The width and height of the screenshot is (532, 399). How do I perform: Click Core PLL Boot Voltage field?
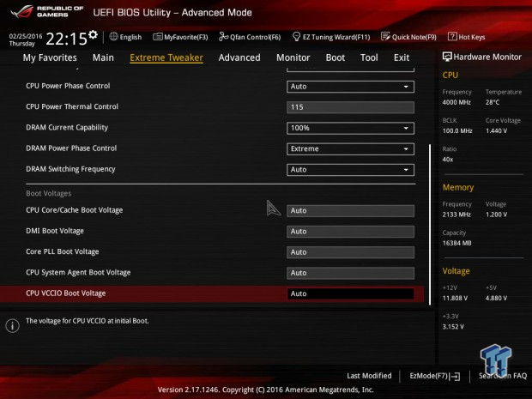click(x=350, y=252)
